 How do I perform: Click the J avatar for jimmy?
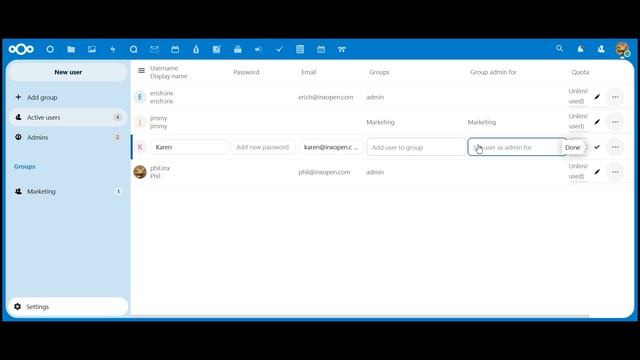[140, 122]
